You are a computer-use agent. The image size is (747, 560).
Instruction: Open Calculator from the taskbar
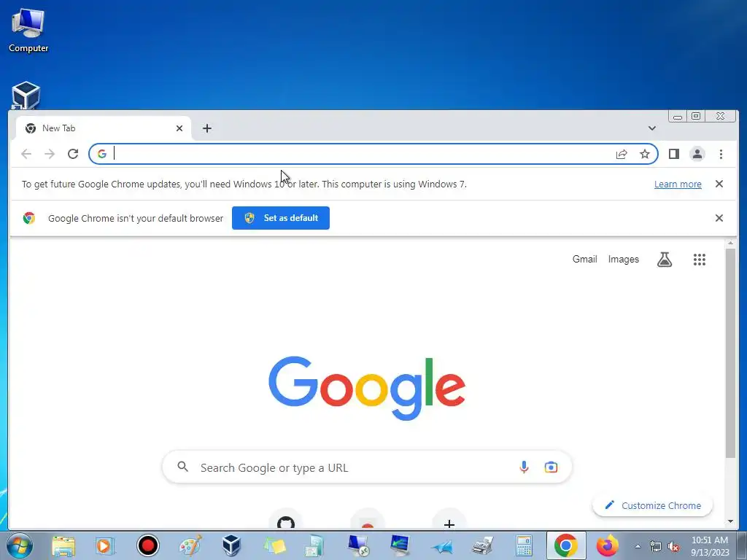524,545
